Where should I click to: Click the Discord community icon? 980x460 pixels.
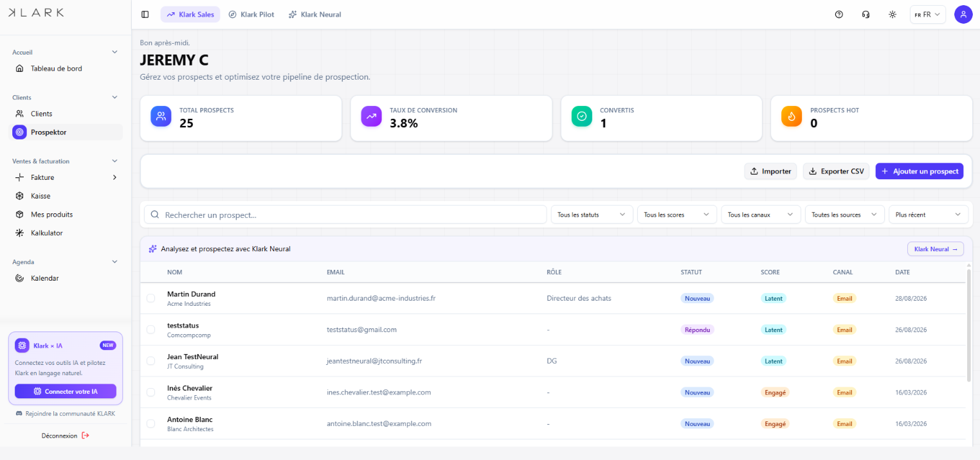pyautogui.click(x=19, y=414)
